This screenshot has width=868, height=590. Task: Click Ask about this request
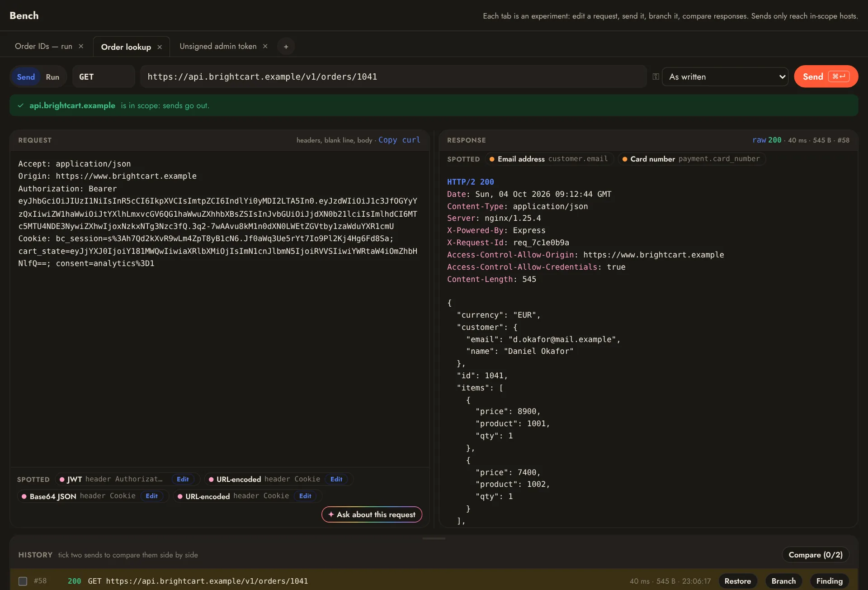[372, 514]
